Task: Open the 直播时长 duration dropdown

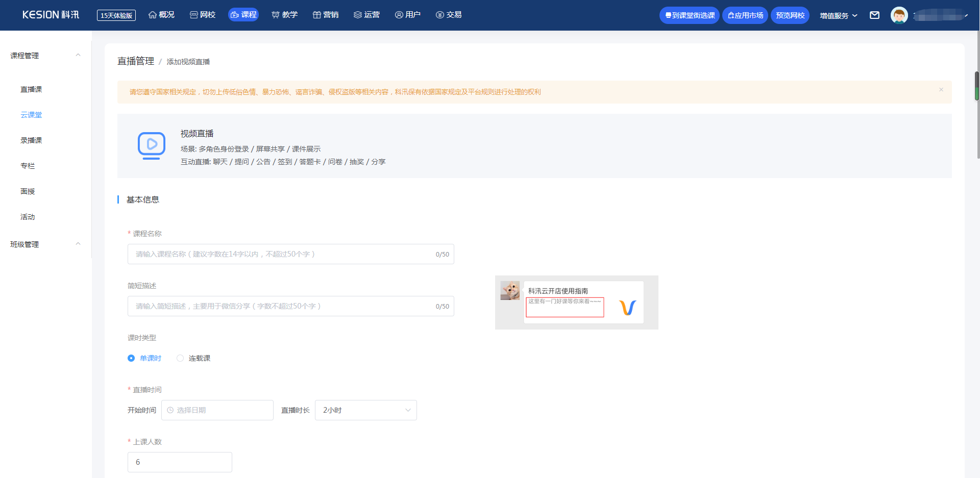Action: [366, 410]
